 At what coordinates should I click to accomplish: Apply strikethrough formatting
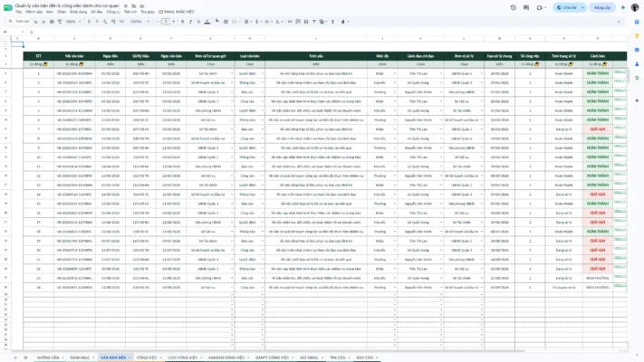pyautogui.click(x=198, y=22)
